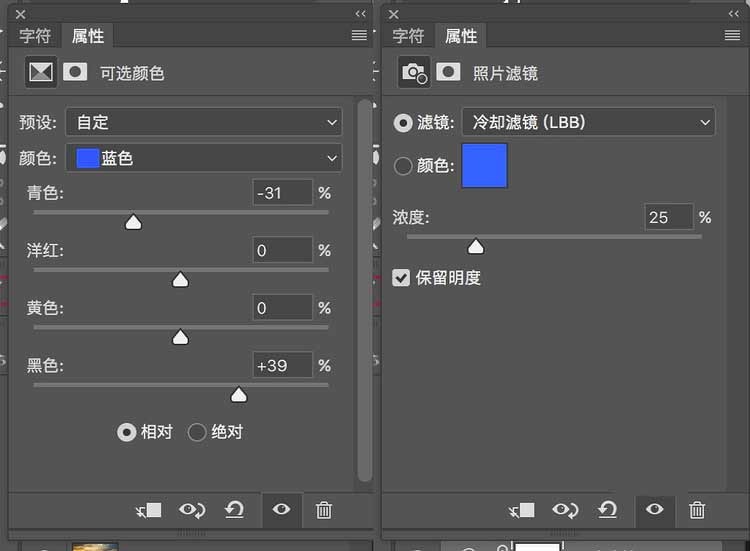Open panel menu of Photo Filter panel
The width and height of the screenshot is (750, 551).
tap(732, 35)
